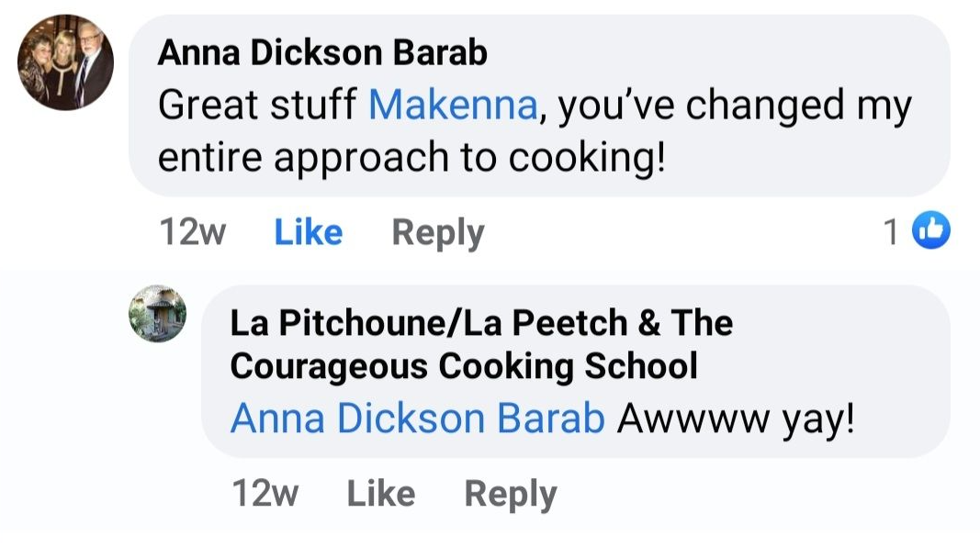The height and width of the screenshot is (547, 980).
Task: Open La Pitchoune page profile picture
Action: click(x=157, y=313)
